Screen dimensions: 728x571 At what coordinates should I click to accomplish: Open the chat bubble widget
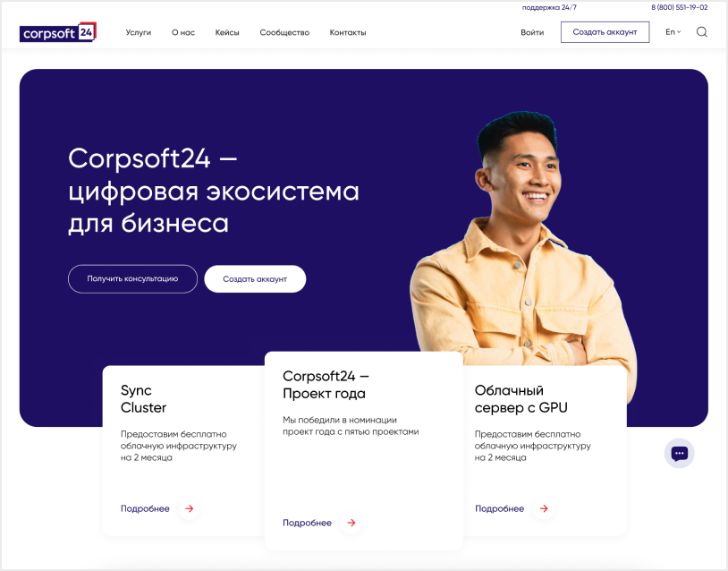pos(679,453)
